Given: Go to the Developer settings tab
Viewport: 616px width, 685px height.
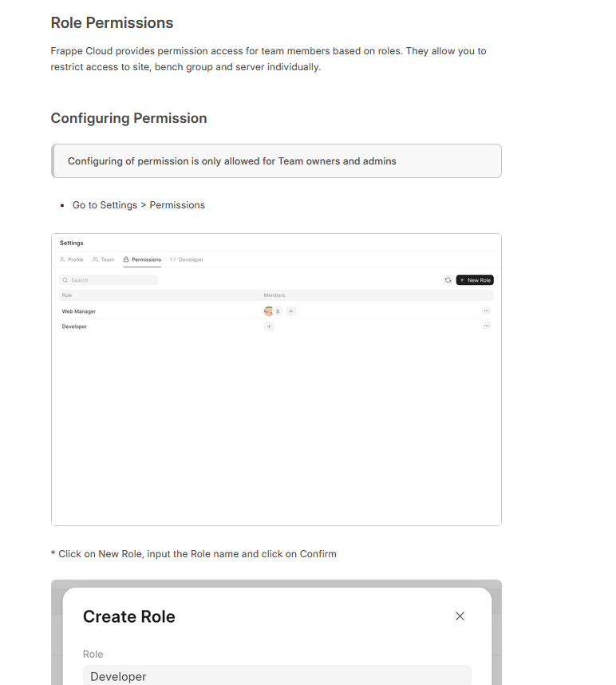Looking at the screenshot, I should (187, 259).
